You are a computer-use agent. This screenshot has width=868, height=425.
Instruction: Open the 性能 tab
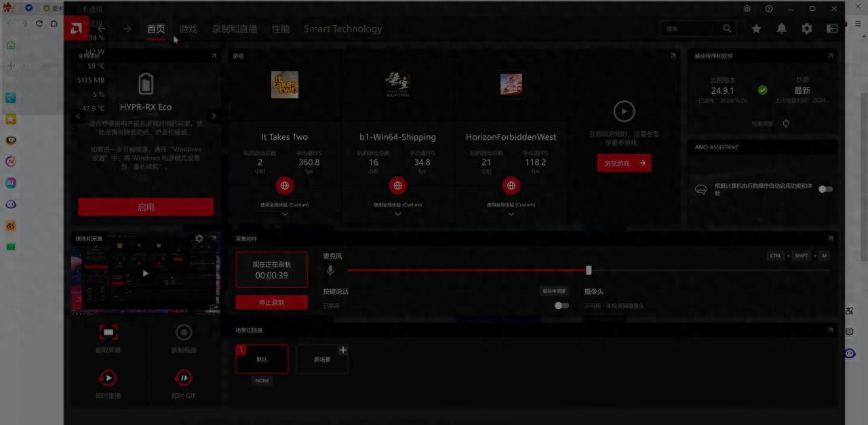pos(281,29)
